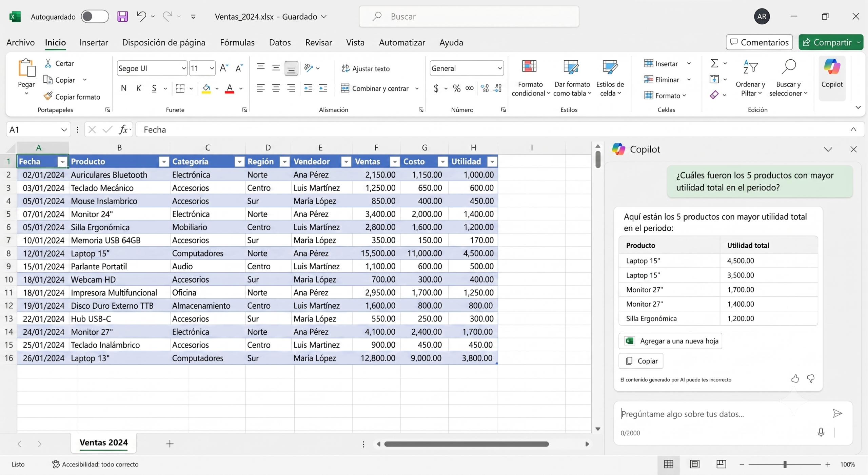Open the Segoe UI font name dropdown
The image size is (868, 475).
(x=183, y=68)
